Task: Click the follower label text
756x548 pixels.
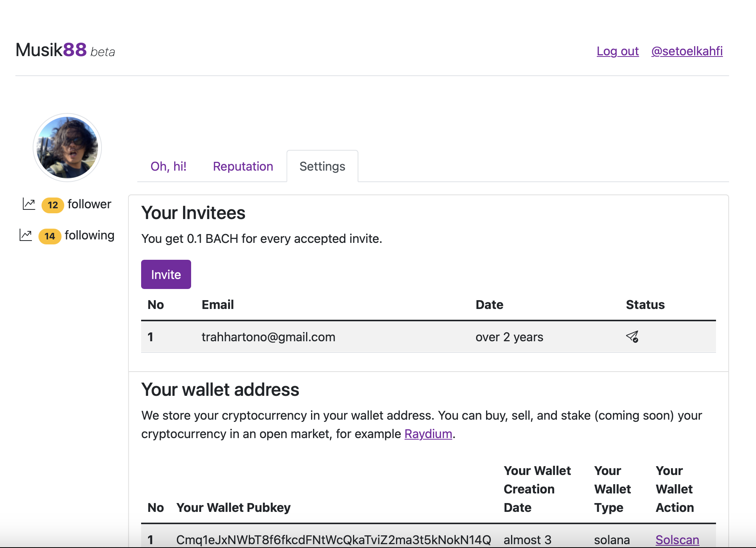Action: [89, 204]
